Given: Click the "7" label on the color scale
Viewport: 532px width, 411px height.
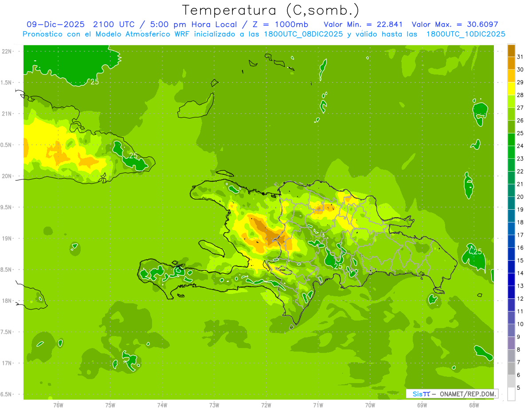Looking at the screenshot, I should coord(519,363).
